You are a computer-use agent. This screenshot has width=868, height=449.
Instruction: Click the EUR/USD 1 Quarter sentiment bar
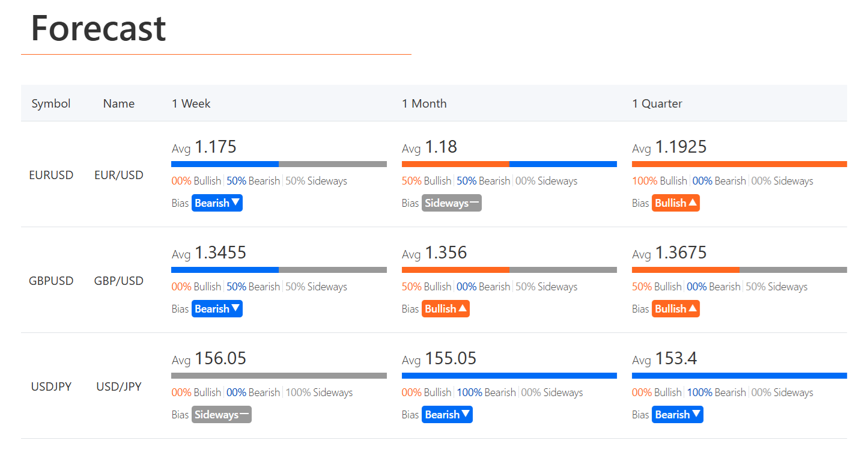click(x=739, y=164)
